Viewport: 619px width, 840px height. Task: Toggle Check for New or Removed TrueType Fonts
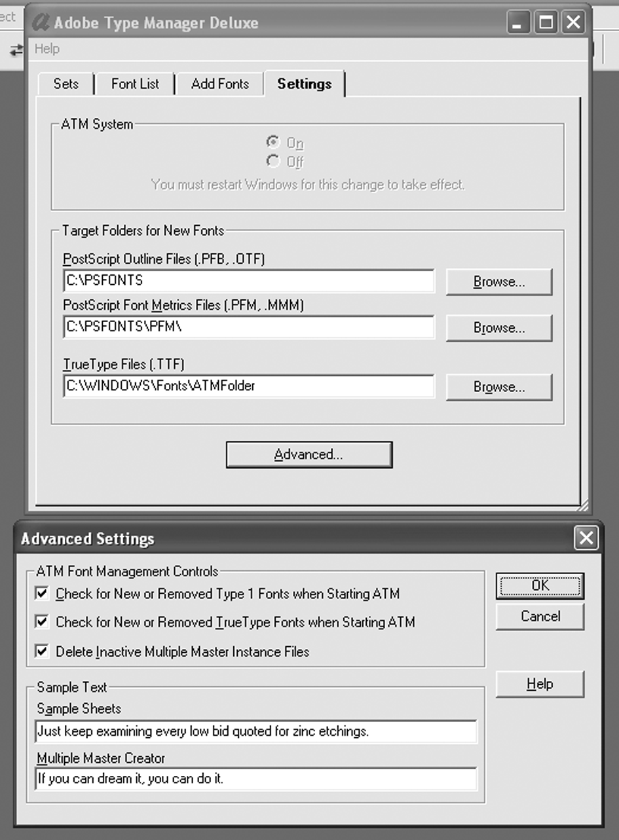(42, 621)
